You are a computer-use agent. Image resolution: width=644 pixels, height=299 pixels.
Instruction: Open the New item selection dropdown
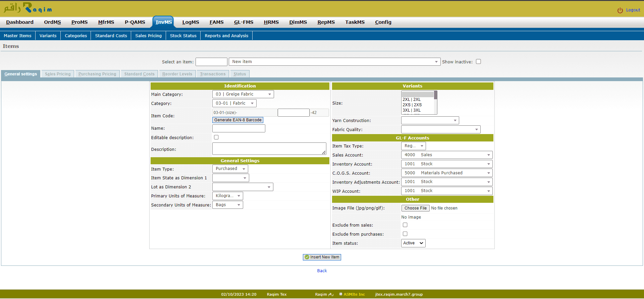(x=334, y=62)
